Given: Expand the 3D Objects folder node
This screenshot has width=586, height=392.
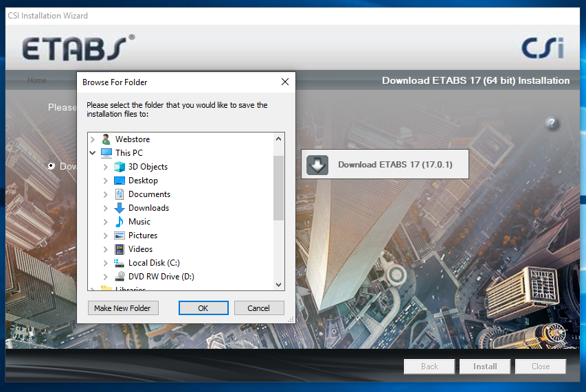Looking at the screenshot, I should pyautogui.click(x=106, y=167).
